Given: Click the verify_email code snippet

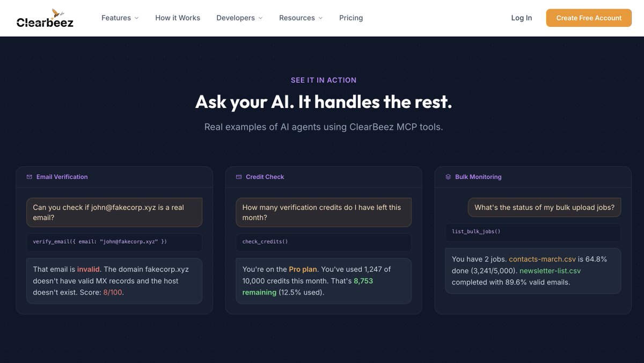Looking at the screenshot, I should [x=114, y=242].
